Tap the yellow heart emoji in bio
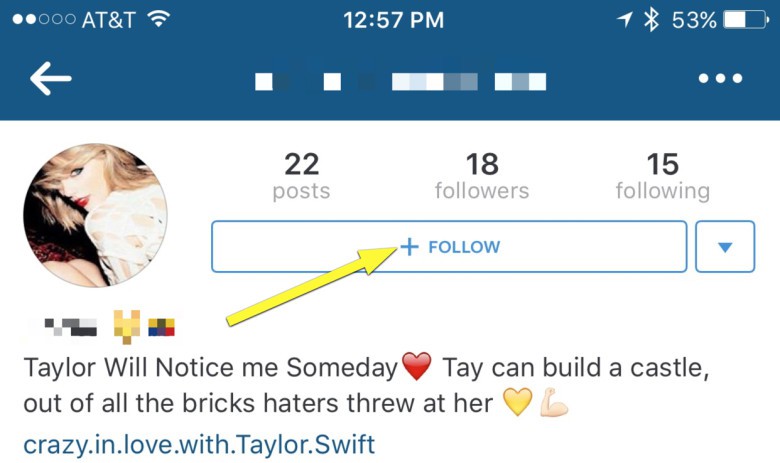 tap(517, 402)
